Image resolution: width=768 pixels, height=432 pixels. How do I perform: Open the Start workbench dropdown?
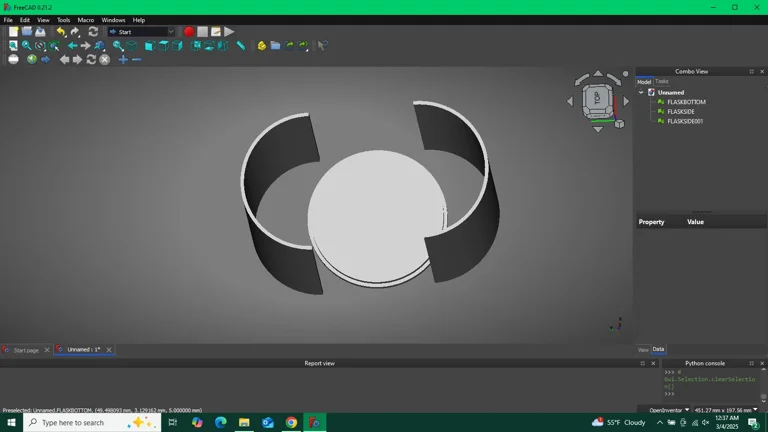tap(141, 32)
